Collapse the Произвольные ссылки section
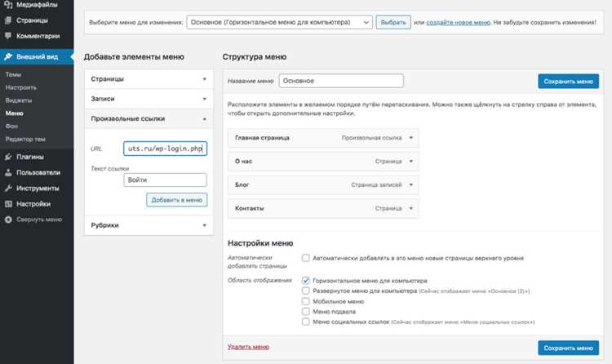 [x=149, y=118]
